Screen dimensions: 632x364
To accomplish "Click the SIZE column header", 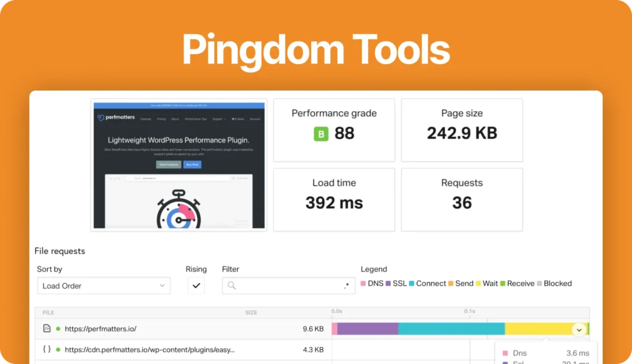I will tap(251, 313).
